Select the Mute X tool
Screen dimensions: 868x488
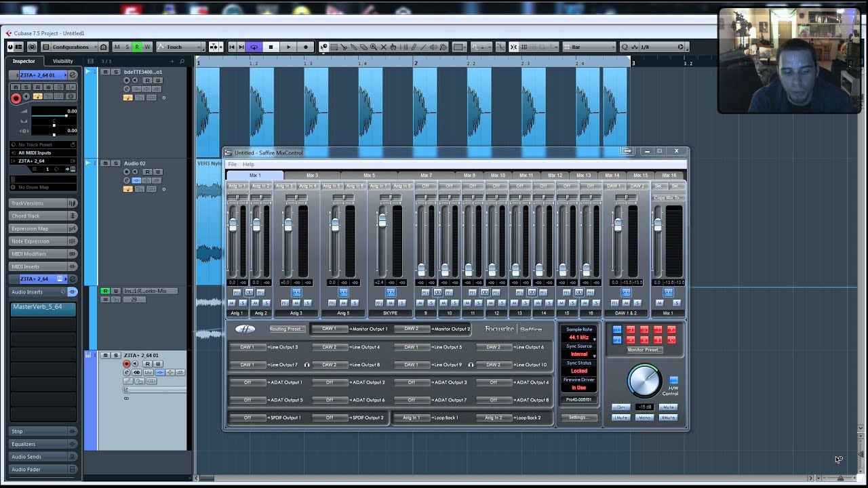pyautogui.click(x=384, y=47)
